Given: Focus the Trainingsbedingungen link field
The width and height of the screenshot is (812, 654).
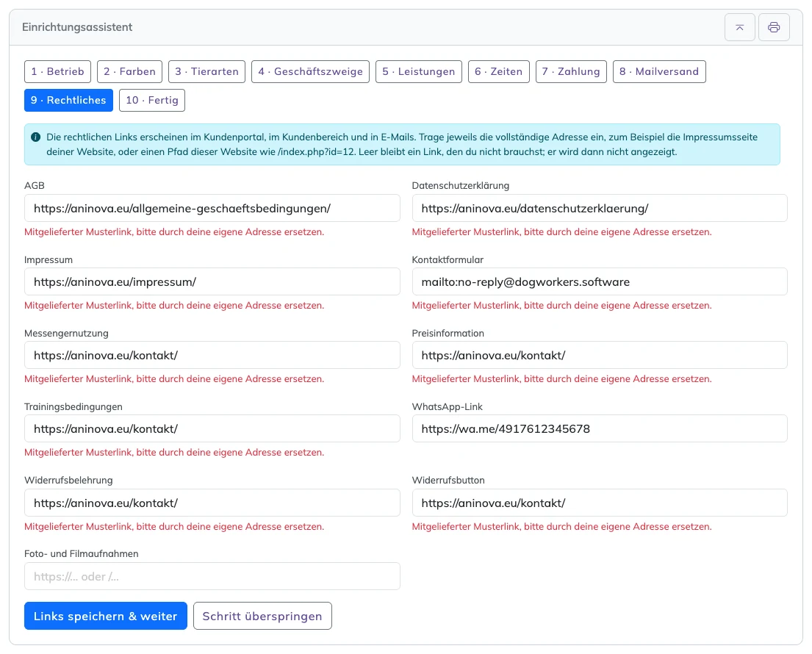Looking at the screenshot, I should click(x=212, y=428).
